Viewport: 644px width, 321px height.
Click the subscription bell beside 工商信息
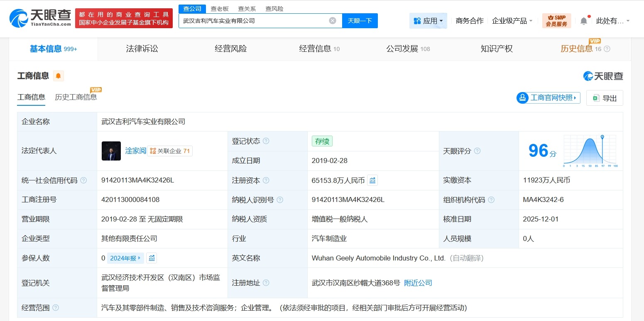(58, 75)
